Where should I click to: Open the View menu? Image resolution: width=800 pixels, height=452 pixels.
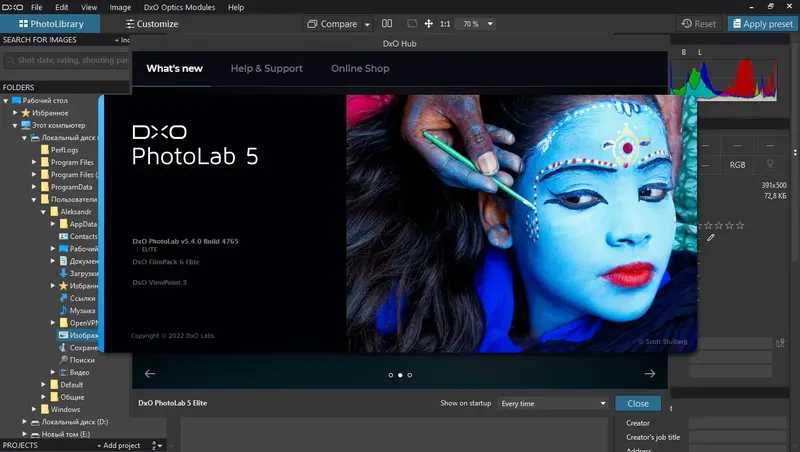click(89, 7)
